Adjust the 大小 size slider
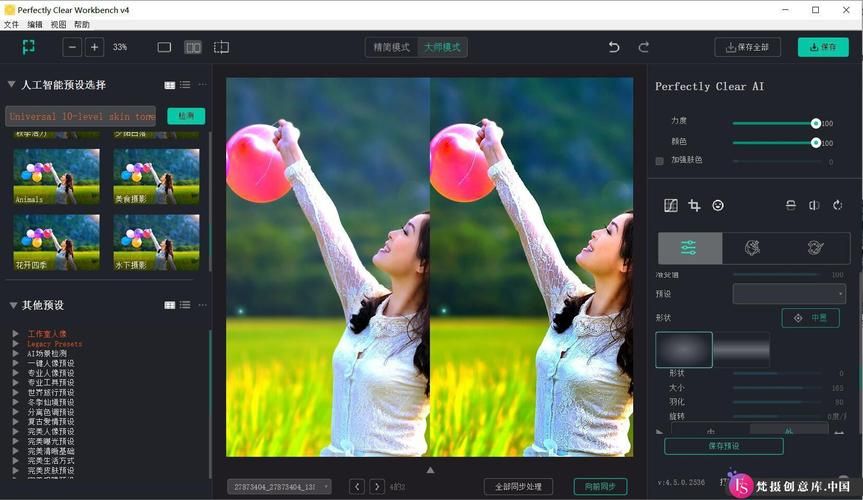Screen dimensions: 863x500 [x=776, y=388]
